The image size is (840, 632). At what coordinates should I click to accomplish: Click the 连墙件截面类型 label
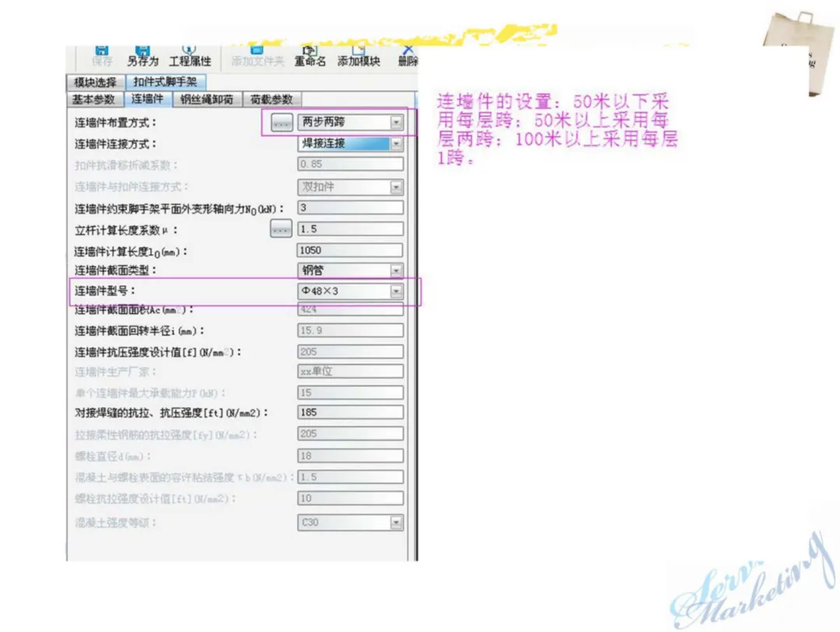coord(115,271)
